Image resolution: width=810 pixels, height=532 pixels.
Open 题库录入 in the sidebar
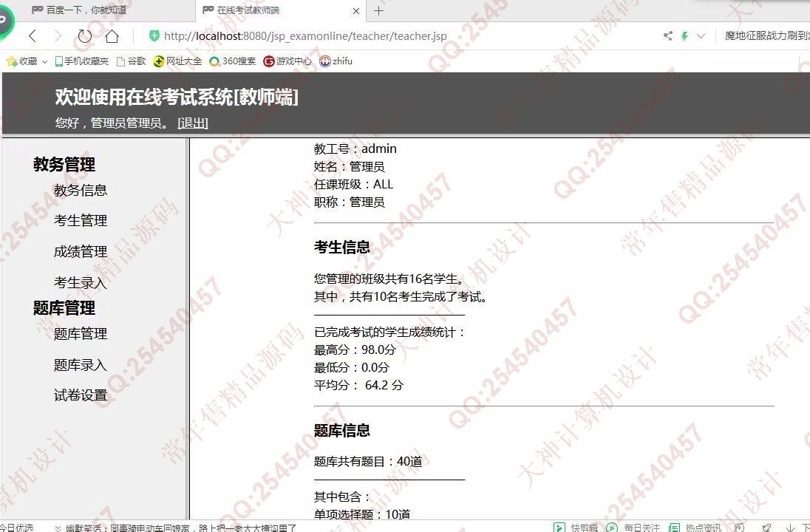[81, 365]
